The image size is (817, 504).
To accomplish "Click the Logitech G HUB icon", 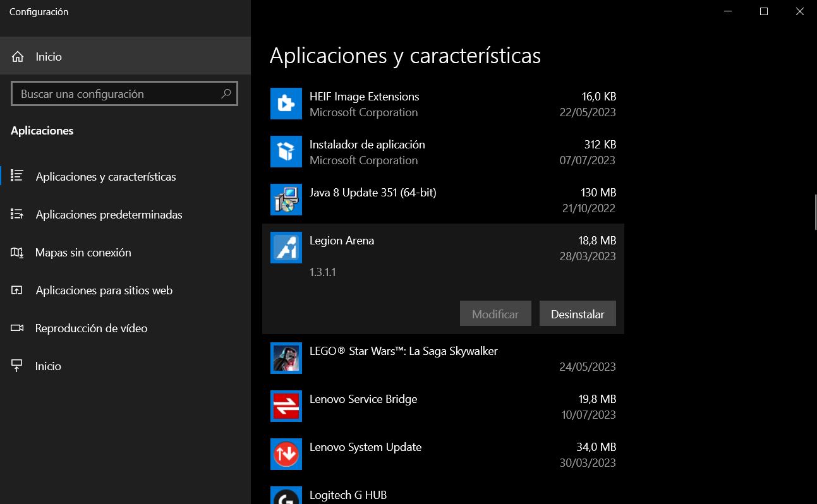I will [x=286, y=495].
